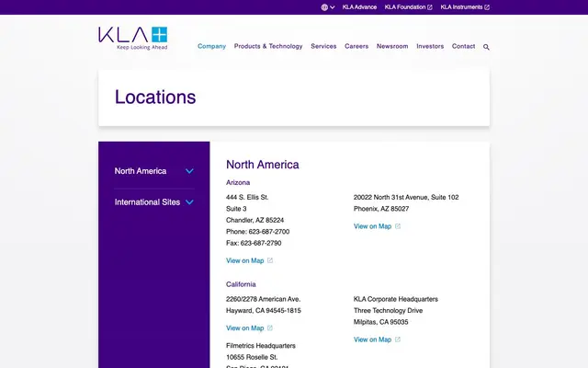Click Hayward, CA 94545-1815 line
The width and height of the screenshot is (588, 368).
coord(264,311)
